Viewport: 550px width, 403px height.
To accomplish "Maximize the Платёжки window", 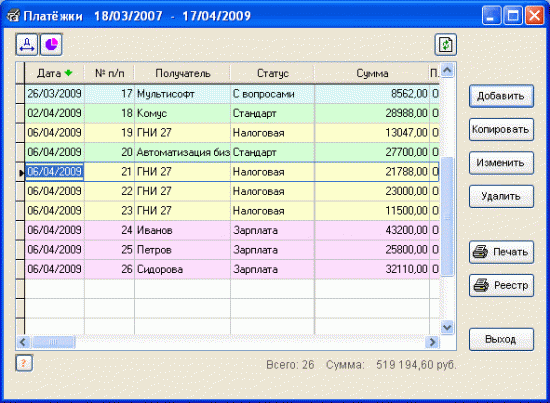I will [513, 16].
